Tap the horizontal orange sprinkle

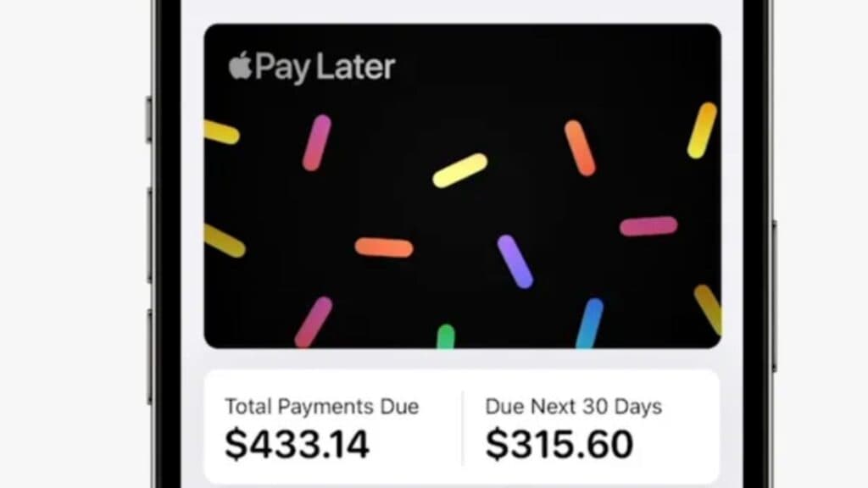384,247
